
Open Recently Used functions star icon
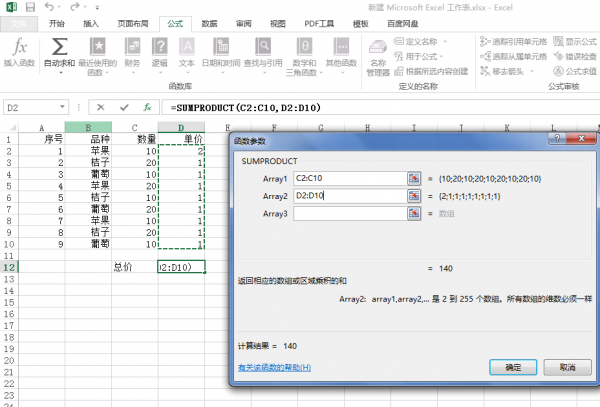click(x=98, y=47)
